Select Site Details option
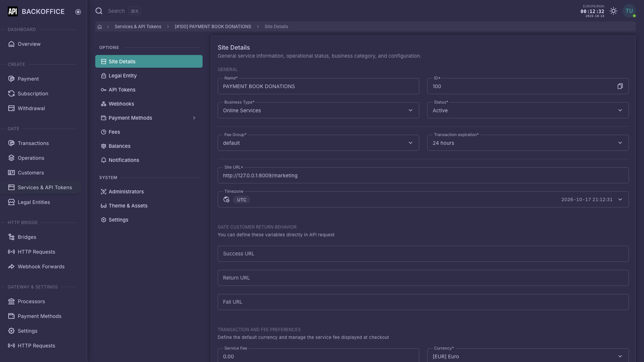Image resolution: width=644 pixels, height=362 pixels. tap(149, 62)
